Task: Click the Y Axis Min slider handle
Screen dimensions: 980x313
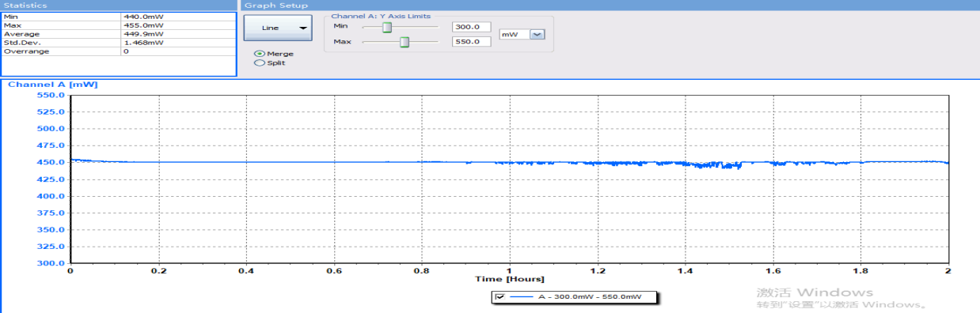Action: pyautogui.click(x=387, y=27)
